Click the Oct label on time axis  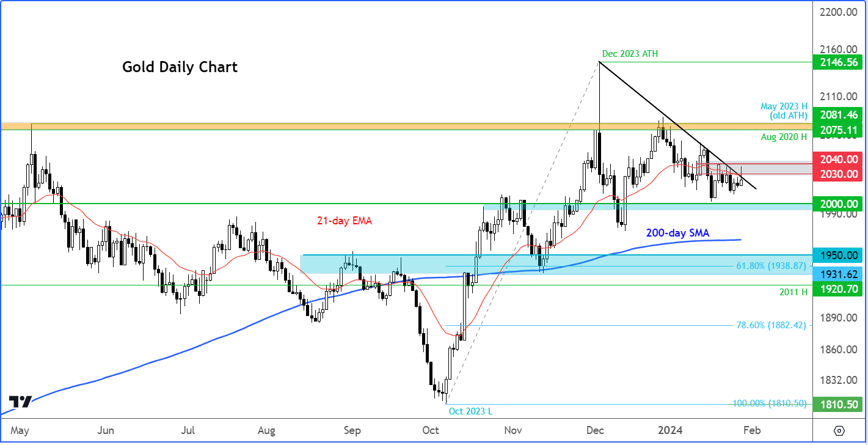click(431, 430)
